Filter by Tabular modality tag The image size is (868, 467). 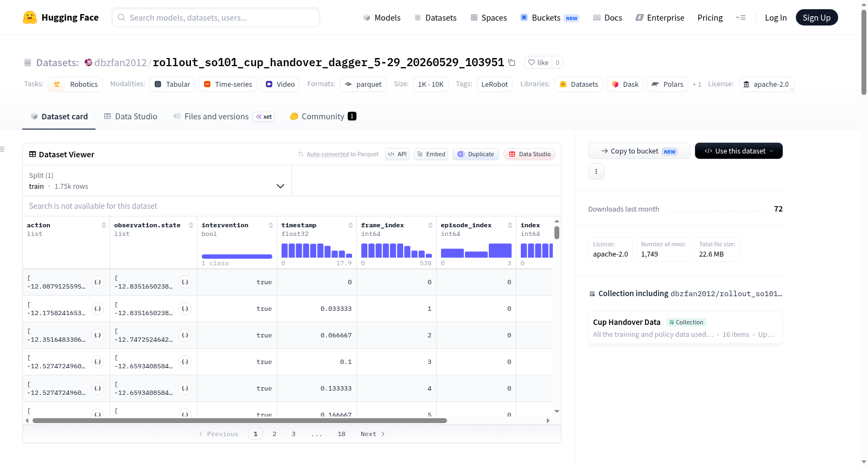(173, 84)
